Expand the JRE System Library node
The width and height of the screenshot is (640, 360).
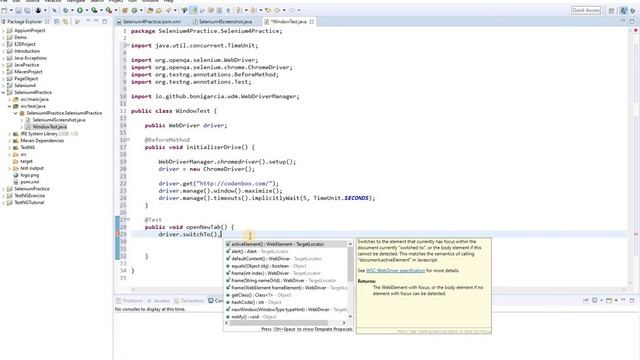pyautogui.click(x=9, y=134)
